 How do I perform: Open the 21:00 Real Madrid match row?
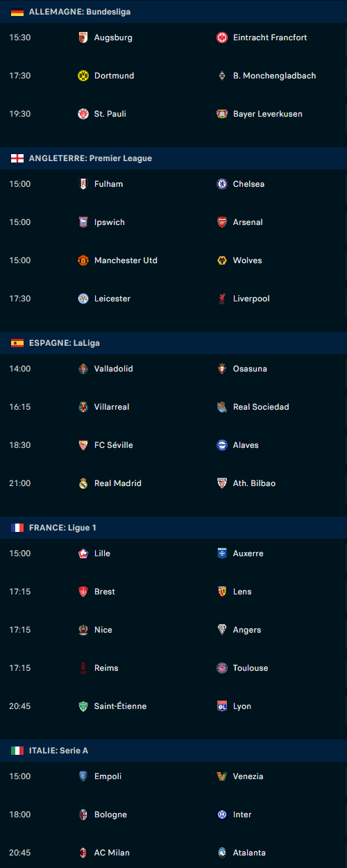(x=173, y=483)
